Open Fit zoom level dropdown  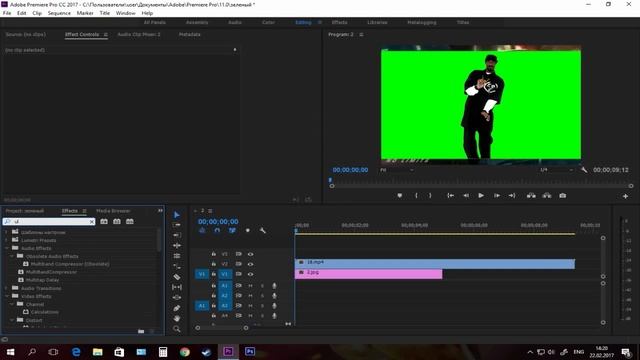[397, 170]
